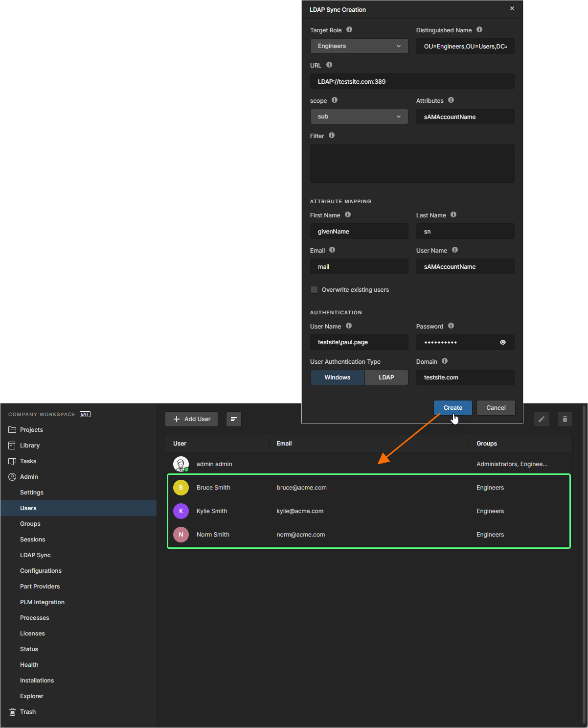The height and width of the screenshot is (728, 588).
Task: Click the info icon beside the Password field
Action: (451, 326)
